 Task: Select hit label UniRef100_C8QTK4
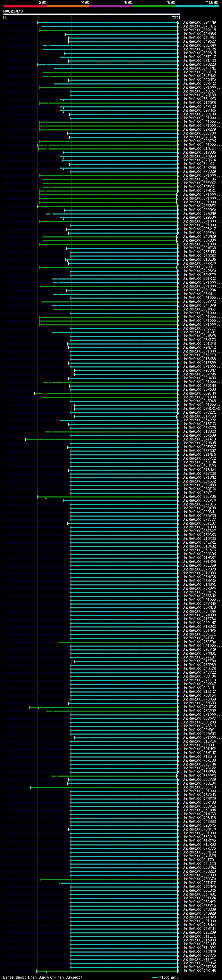coord(199,489)
